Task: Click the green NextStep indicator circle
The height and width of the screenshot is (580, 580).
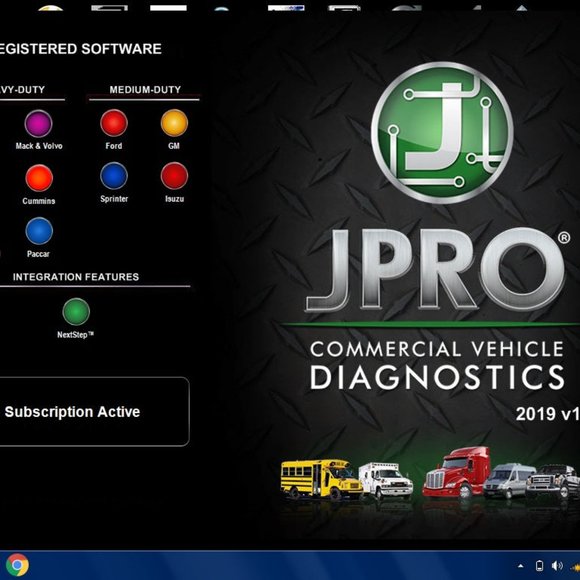Action: coord(76,312)
